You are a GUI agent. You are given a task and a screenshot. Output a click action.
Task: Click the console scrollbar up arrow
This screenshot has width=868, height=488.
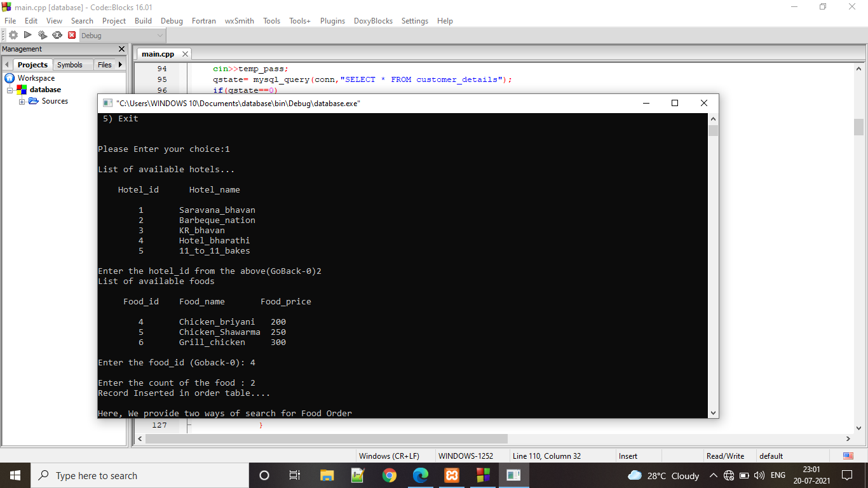click(713, 119)
